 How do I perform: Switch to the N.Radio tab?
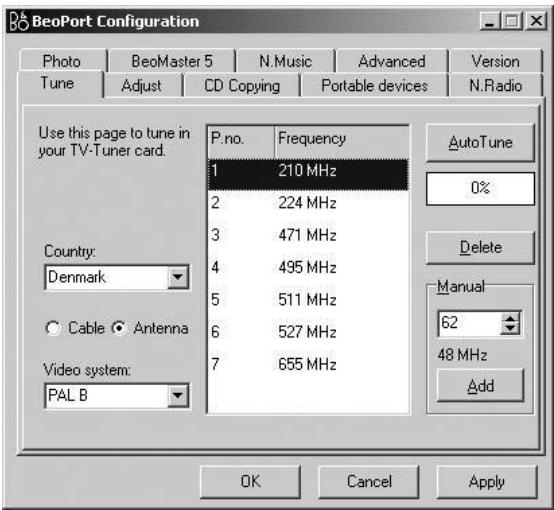[x=496, y=86]
